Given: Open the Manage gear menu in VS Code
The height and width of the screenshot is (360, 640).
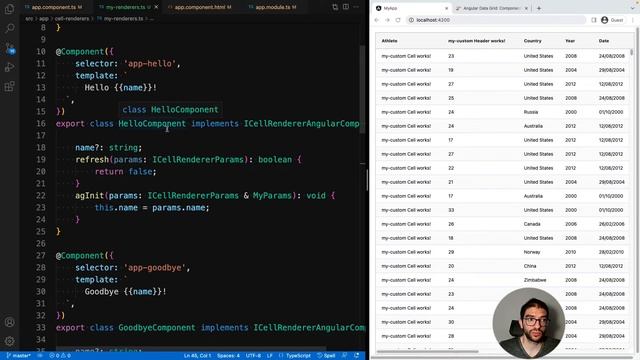Looking at the screenshot, I should pyautogui.click(x=9, y=341).
